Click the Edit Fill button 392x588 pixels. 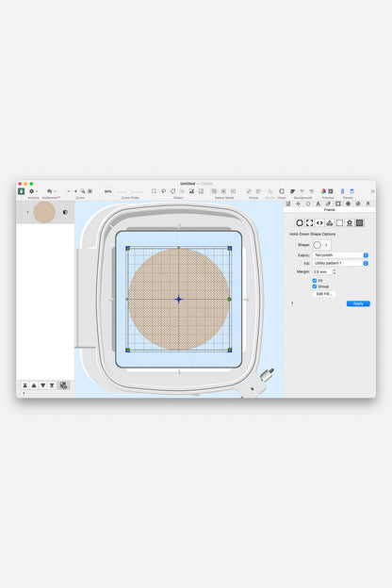pyautogui.click(x=324, y=294)
